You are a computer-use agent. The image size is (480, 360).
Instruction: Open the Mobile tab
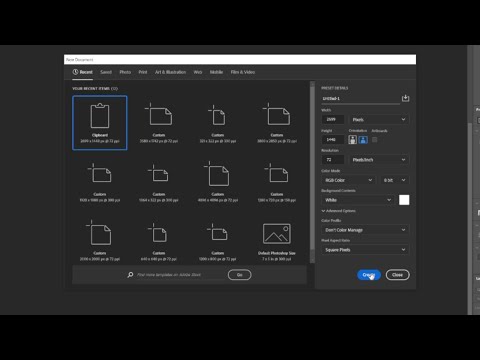pyautogui.click(x=216, y=72)
